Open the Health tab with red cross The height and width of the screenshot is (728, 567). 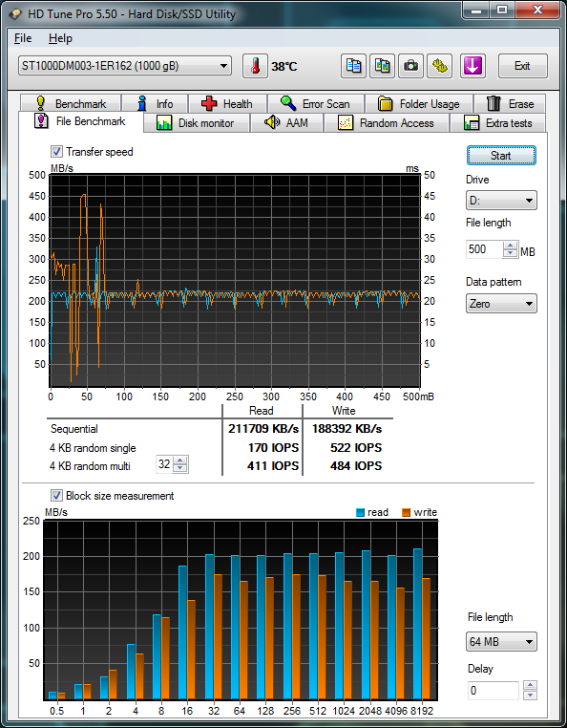pyautogui.click(x=227, y=103)
